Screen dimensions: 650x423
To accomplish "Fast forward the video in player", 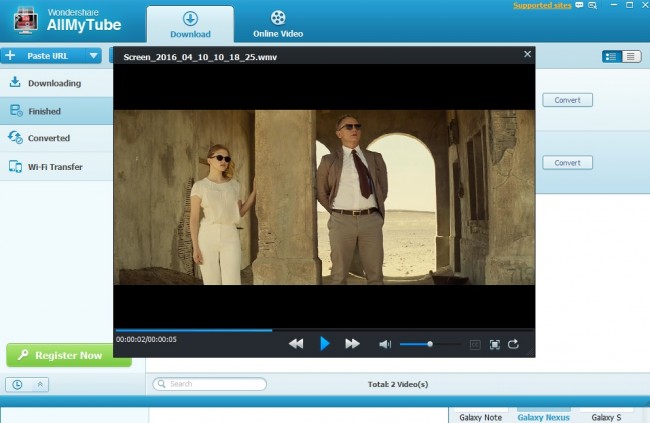I will pos(352,344).
